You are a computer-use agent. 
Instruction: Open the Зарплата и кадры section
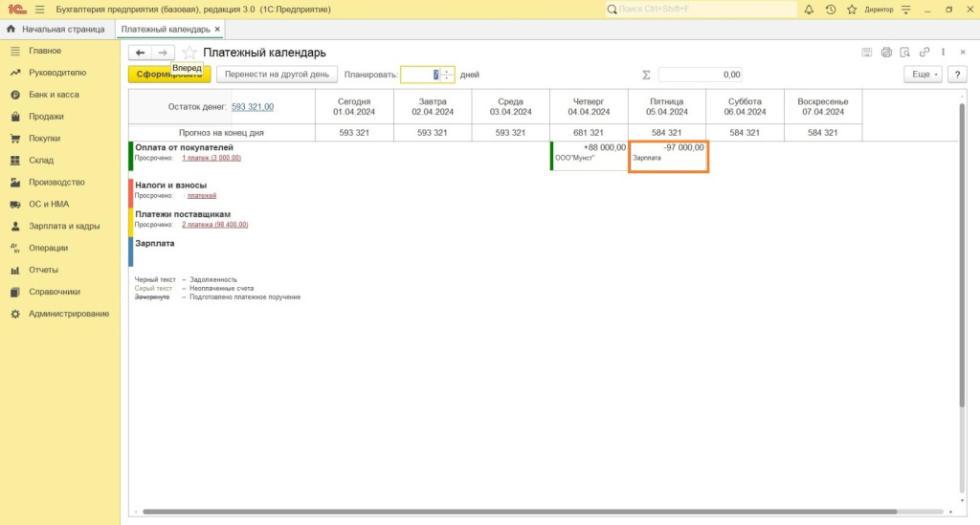pyautogui.click(x=62, y=227)
